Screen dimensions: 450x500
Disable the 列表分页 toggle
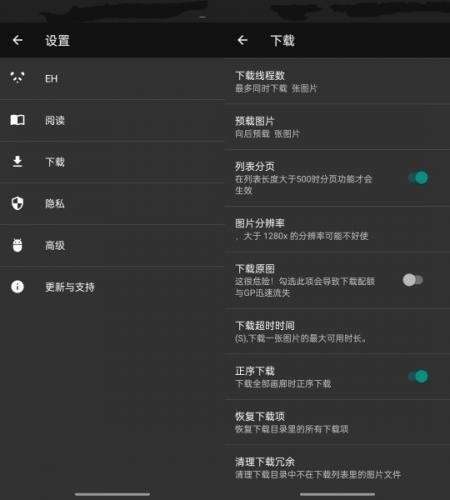pyautogui.click(x=418, y=178)
